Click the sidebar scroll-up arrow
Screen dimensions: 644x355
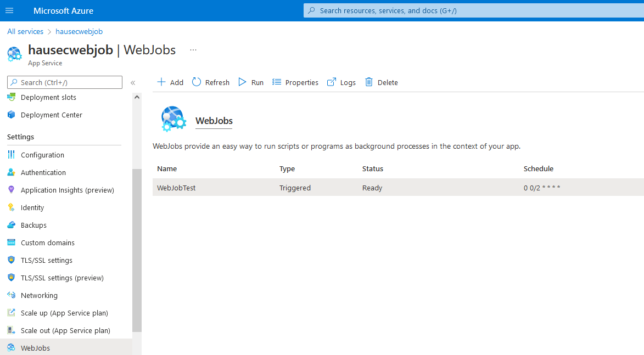pos(137,97)
